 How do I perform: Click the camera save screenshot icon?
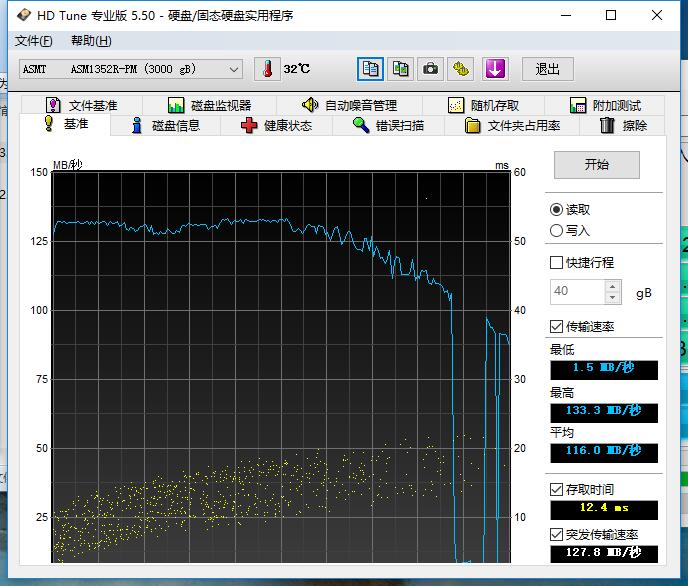coord(430,69)
